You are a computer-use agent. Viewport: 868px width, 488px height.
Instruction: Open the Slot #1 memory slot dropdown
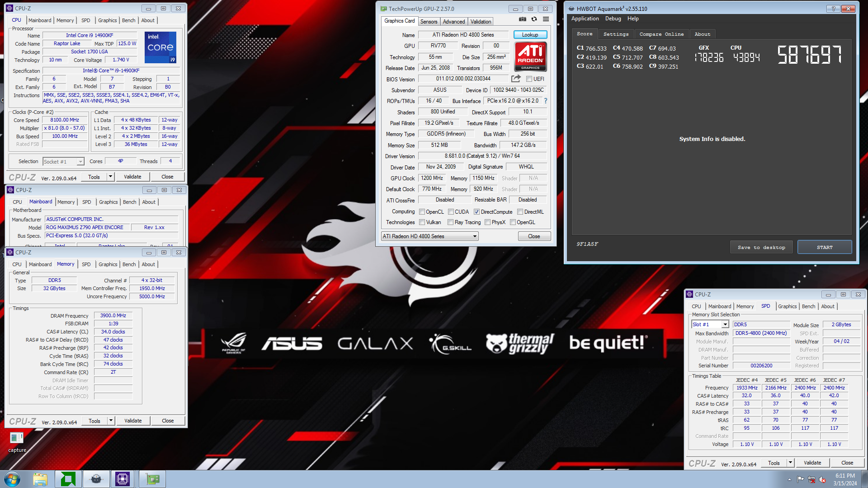click(710, 324)
